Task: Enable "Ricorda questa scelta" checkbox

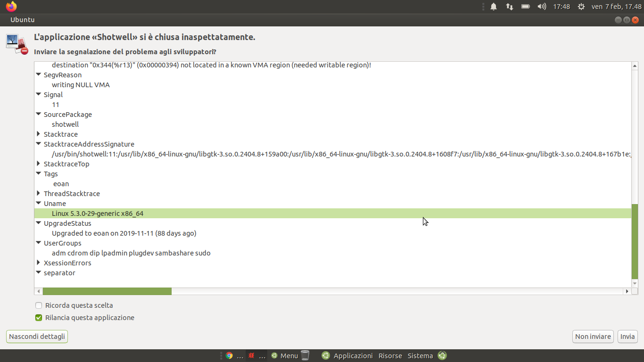Action: pyautogui.click(x=39, y=305)
